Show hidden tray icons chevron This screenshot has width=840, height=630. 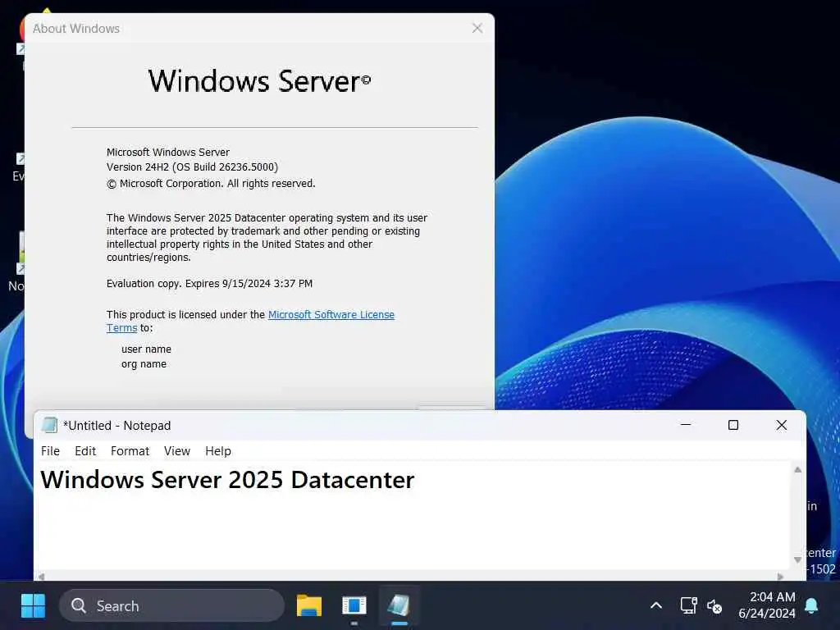[x=655, y=606]
